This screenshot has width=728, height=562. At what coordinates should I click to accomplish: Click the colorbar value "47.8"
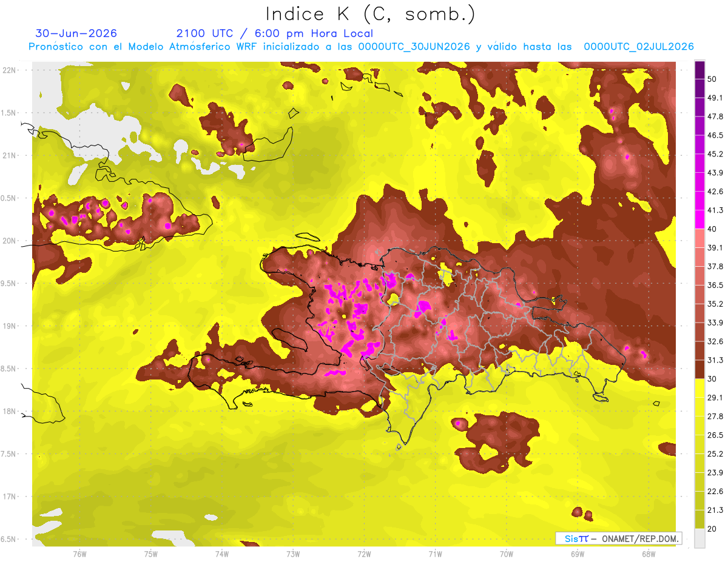[x=715, y=116]
